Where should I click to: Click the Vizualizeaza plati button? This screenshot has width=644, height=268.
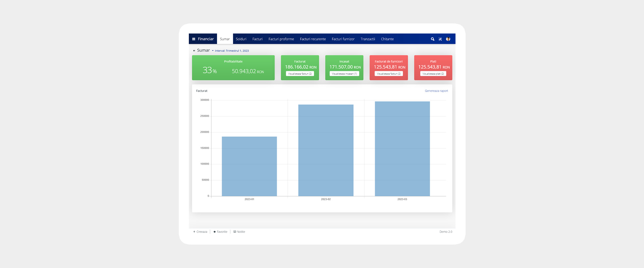pos(433,74)
